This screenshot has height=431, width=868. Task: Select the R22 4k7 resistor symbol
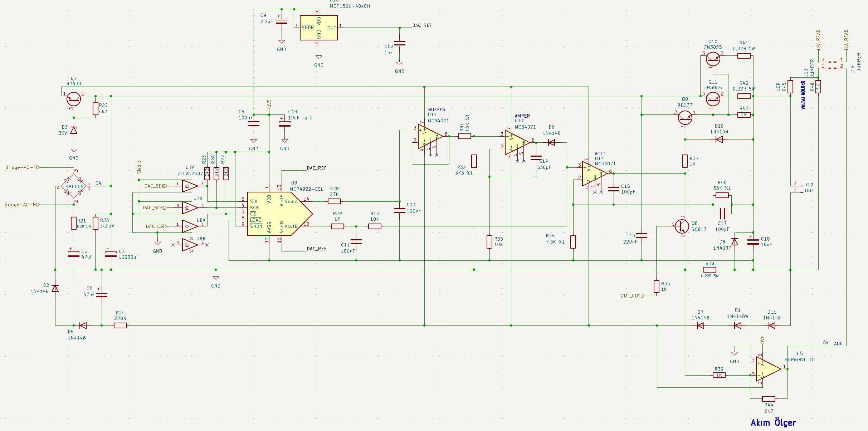click(x=96, y=108)
